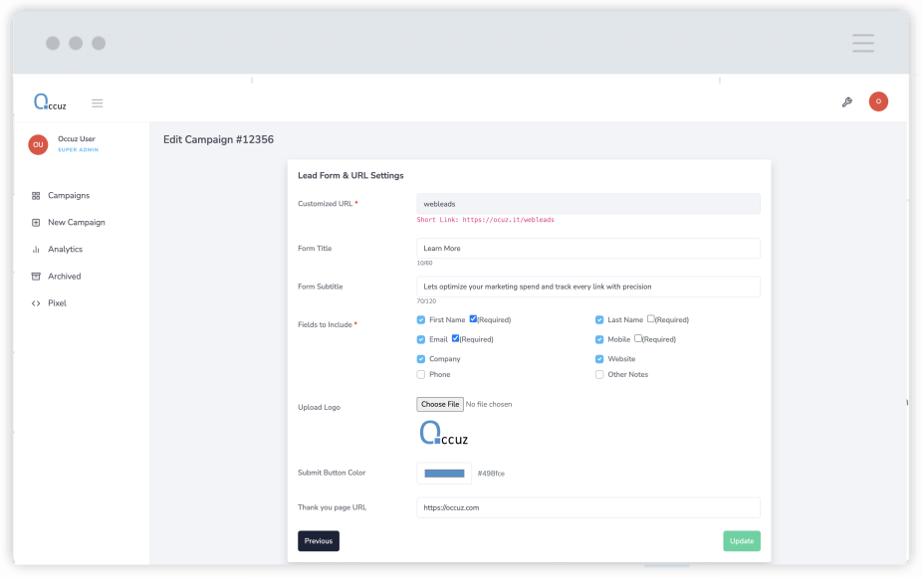Toggle the sidebar hamburger menu icon

coord(98,102)
